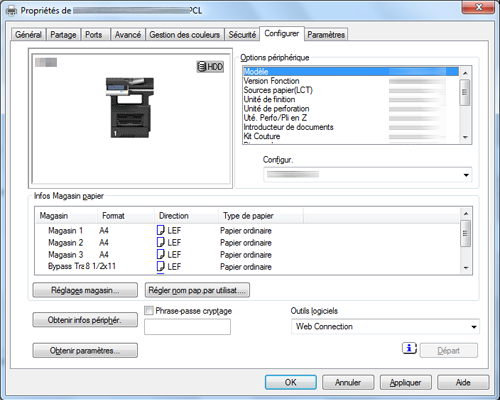Switch to the Paramètres tab
Screen dimensions: 500x400
[326, 35]
